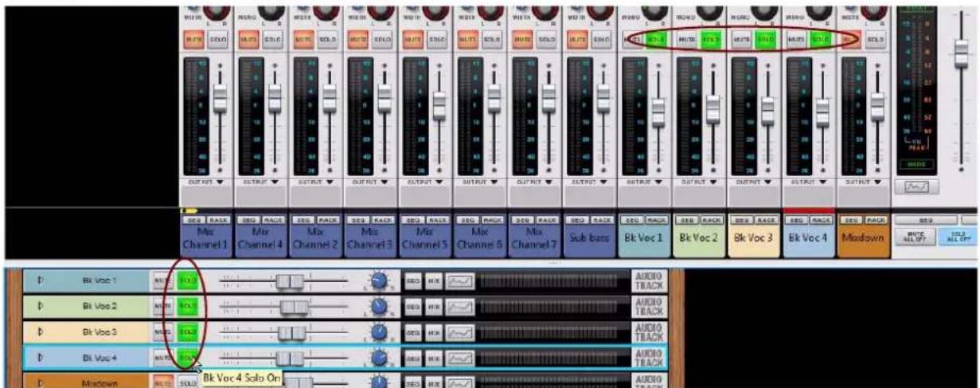The height and width of the screenshot is (388, 980).
Task: Unsolo Bk Voc 1 mixer channel
Action: [655, 38]
